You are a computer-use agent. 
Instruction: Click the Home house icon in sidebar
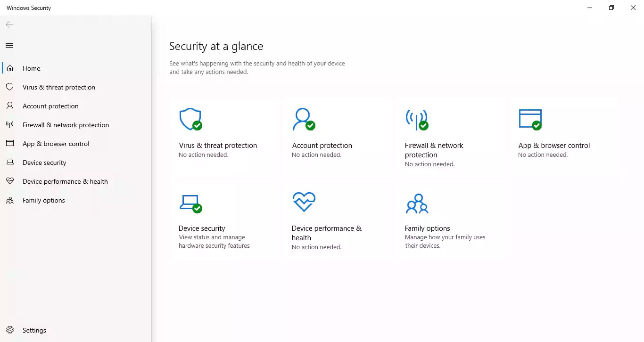pos(10,68)
